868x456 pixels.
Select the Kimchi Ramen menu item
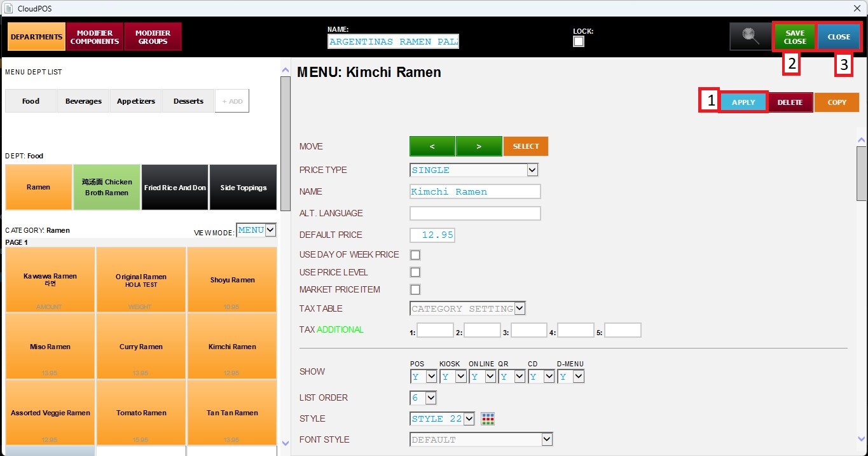[x=232, y=347]
